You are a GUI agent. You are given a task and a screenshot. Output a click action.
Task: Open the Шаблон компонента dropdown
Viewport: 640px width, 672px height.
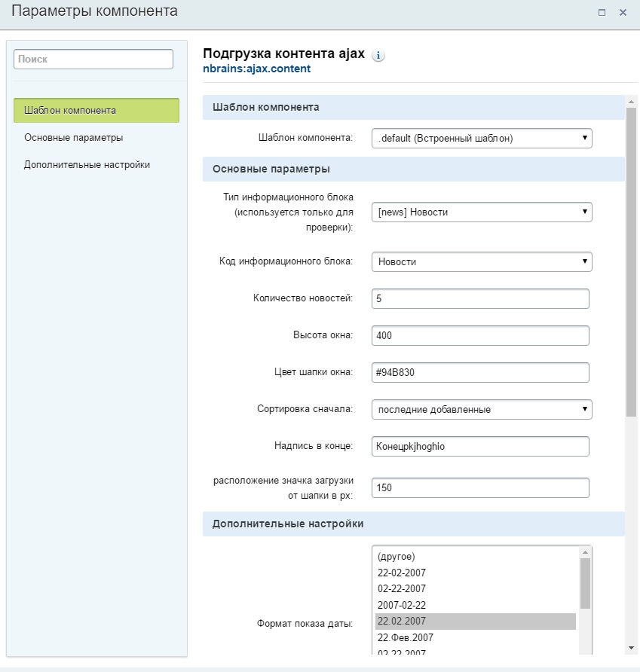[x=482, y=139]
